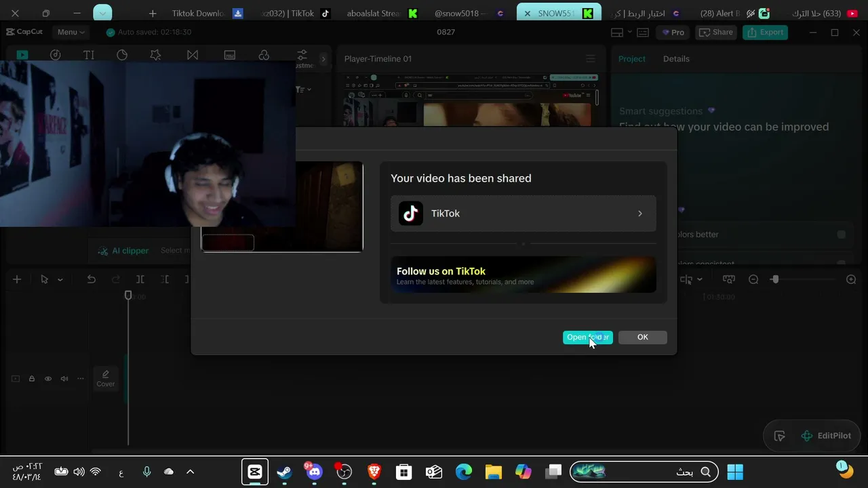Switch to the Details tab
868x488 pixels.
pos(676,59)
